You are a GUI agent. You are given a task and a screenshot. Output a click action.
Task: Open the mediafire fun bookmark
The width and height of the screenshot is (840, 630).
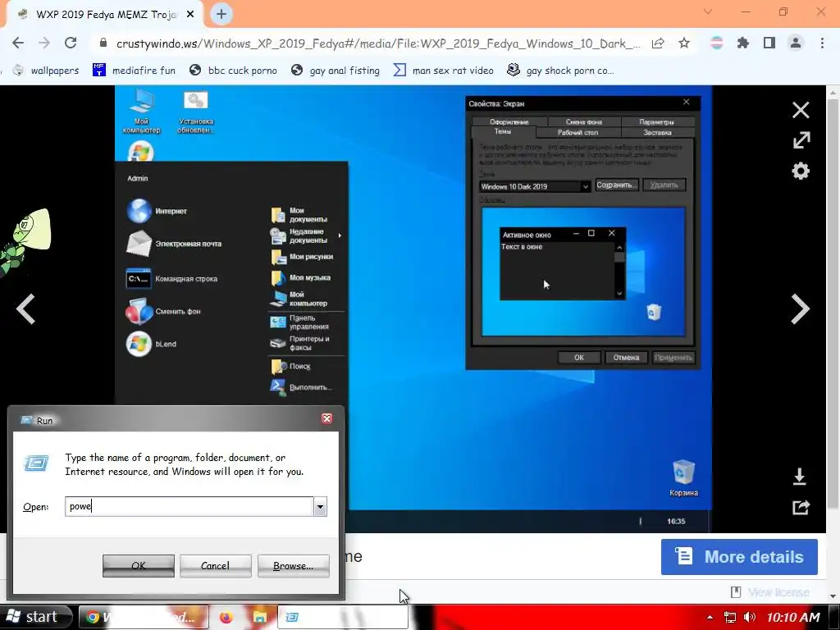click(134, 71)
